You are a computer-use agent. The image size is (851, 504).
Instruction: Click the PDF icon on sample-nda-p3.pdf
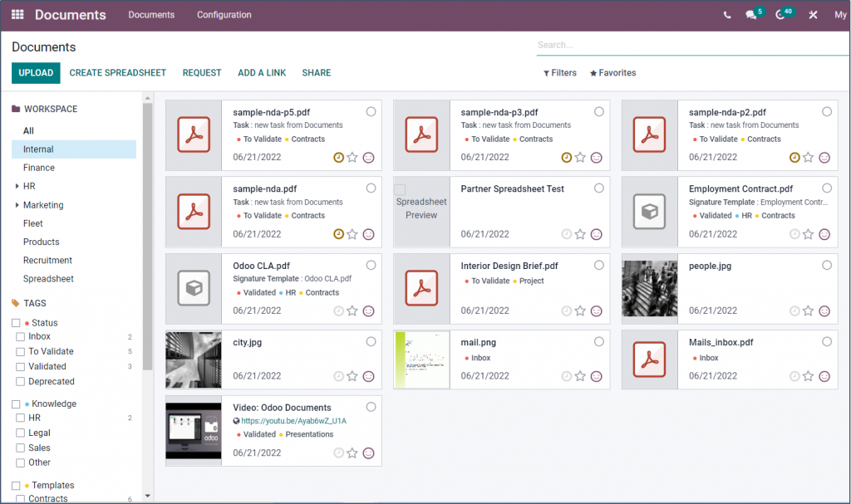point(421,135)
